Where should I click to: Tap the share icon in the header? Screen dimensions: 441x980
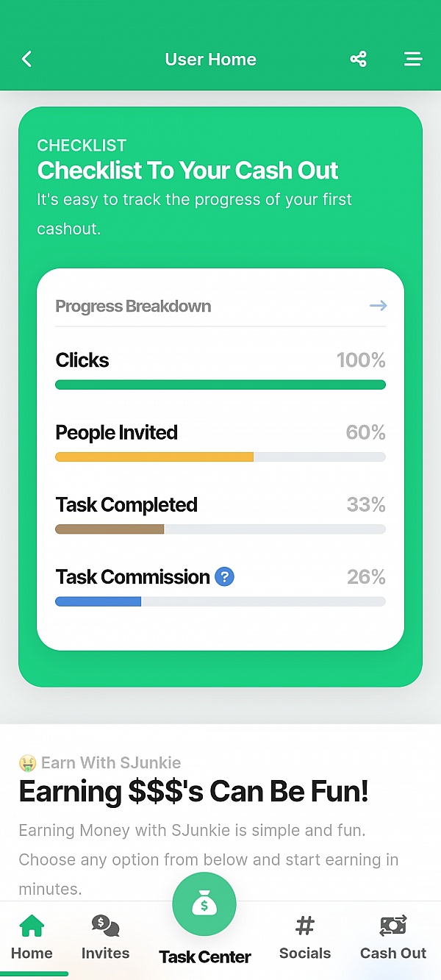[358, 60]
